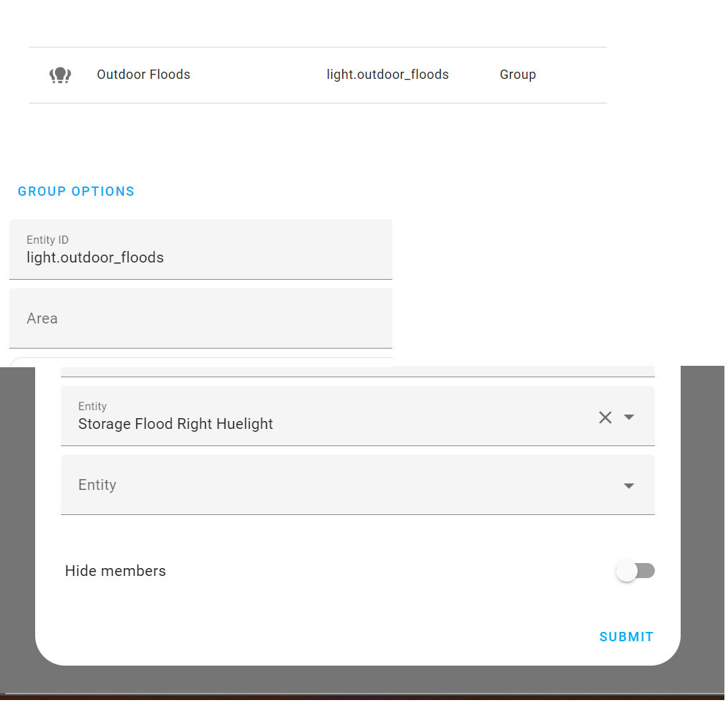Click the light.outdoor_floods entity identifier
The width and height of the screenshot is (728, 723).
tap(387, 74)
